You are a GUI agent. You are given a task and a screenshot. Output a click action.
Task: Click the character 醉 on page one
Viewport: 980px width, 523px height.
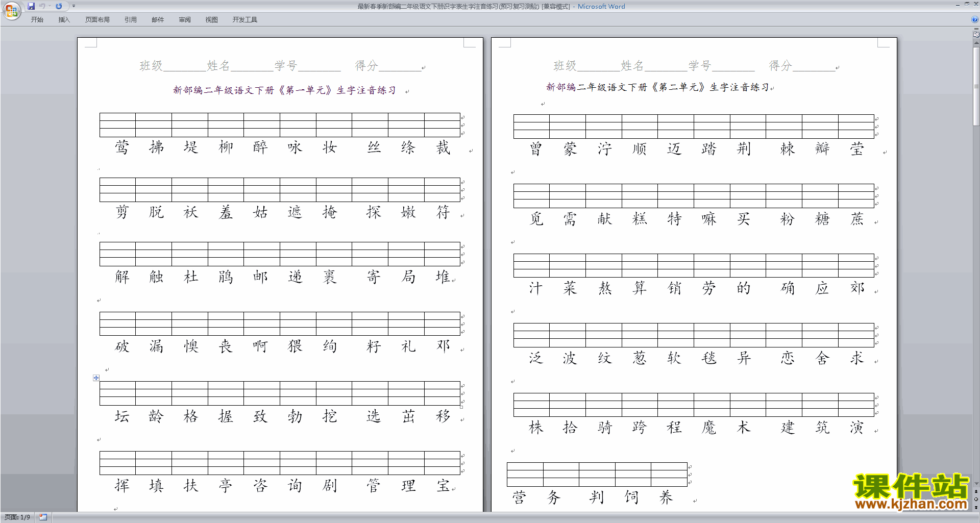point(260,147)
